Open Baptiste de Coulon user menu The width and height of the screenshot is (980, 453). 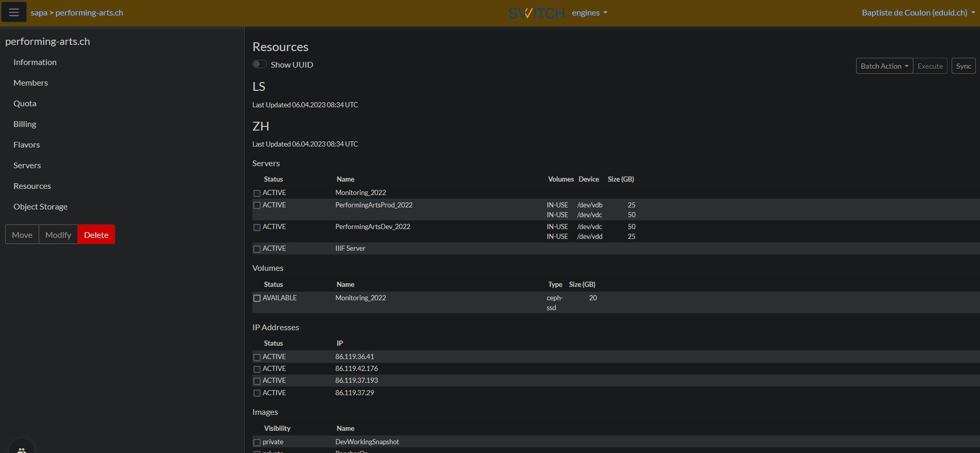point(918,13)
